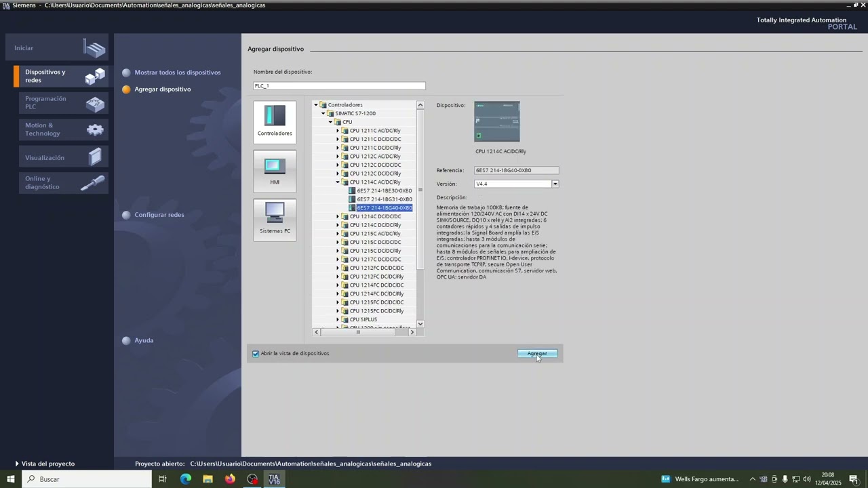
Task: Open Firefox from the taskbar
Action: pos(230,479)
